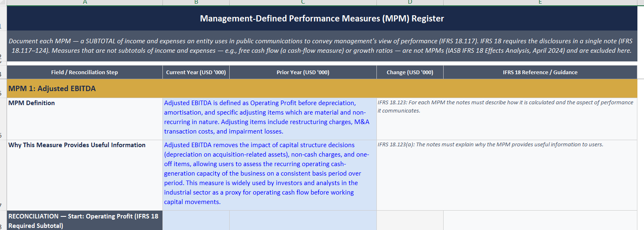Select the 'IFRS 18.123: For each MPM' guidance cell
This screenshot has width=644, height=230.
point(507,119)
